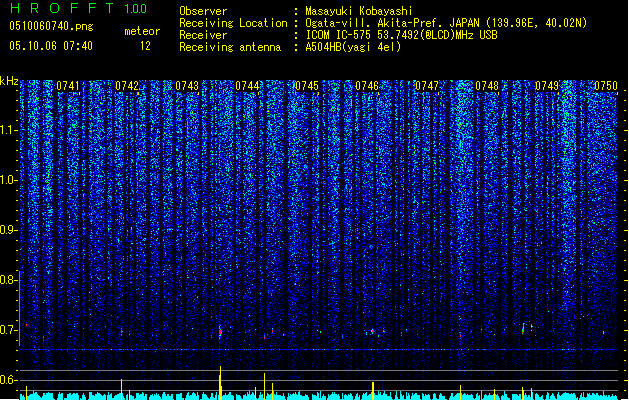Click the 'Receiving antenna' label
This screenshot has width=629, height=400.
pos(230,47)
